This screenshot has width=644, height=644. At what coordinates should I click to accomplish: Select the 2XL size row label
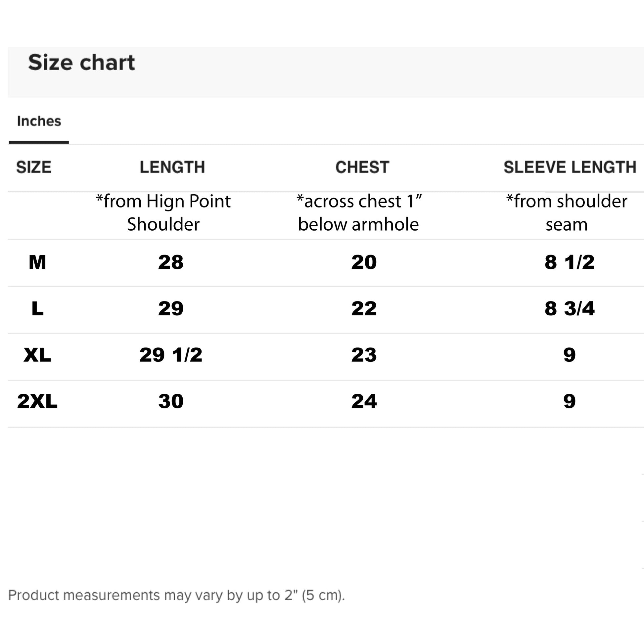coord(37,401)
